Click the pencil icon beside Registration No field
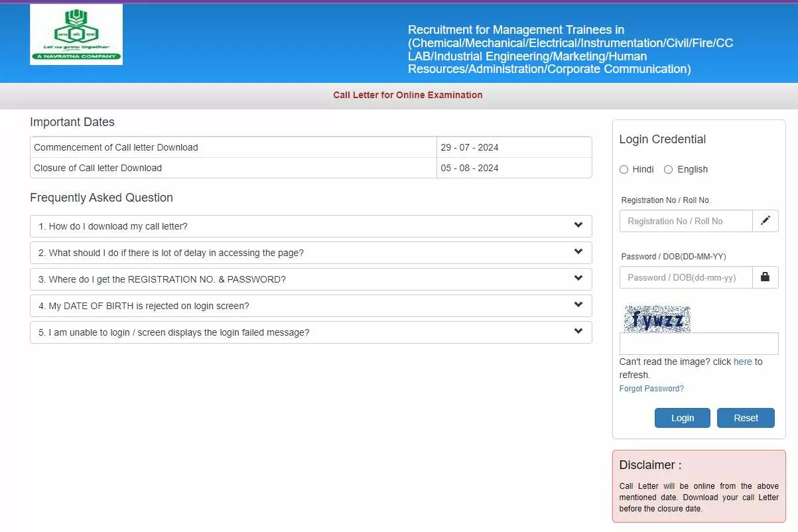The height and width of the screenshot is (532, 798). click(765, 221)
